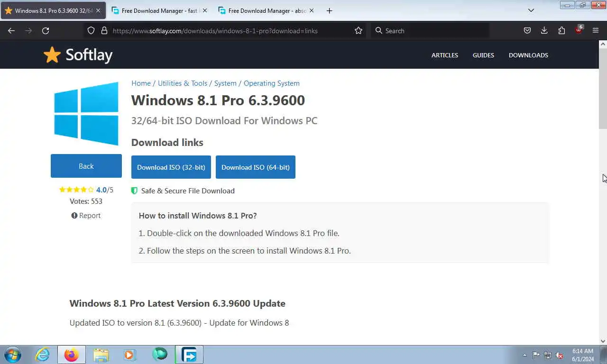Screen dimensions: 607x364
Task: Click the muted volume tray icon
Action: click(x=560, y=355)
